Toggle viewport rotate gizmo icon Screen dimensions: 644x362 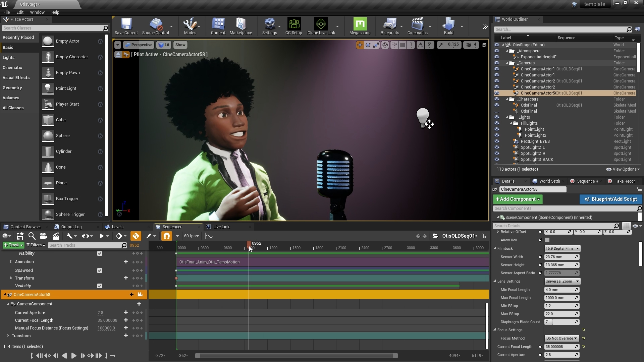[368, 45]
